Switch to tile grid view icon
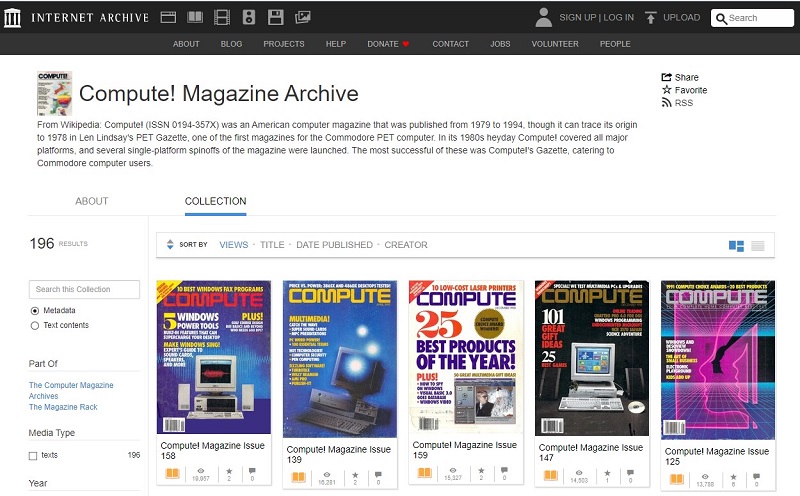This screenshot has width=800, height=496. point(736,245)
